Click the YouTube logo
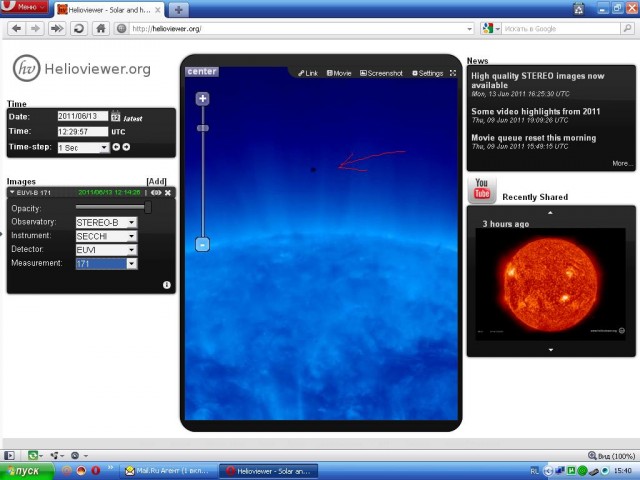 (482, 190)
